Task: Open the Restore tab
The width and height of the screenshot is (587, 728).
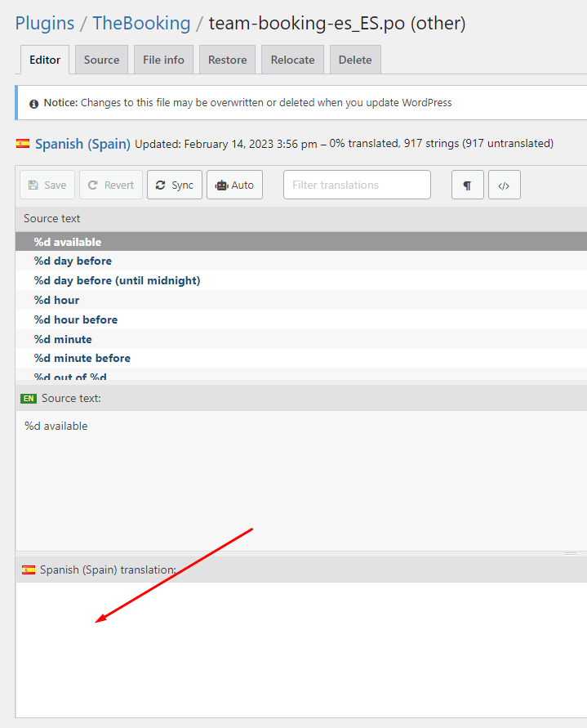Action: pyautogui.click(x=228, y=60)
